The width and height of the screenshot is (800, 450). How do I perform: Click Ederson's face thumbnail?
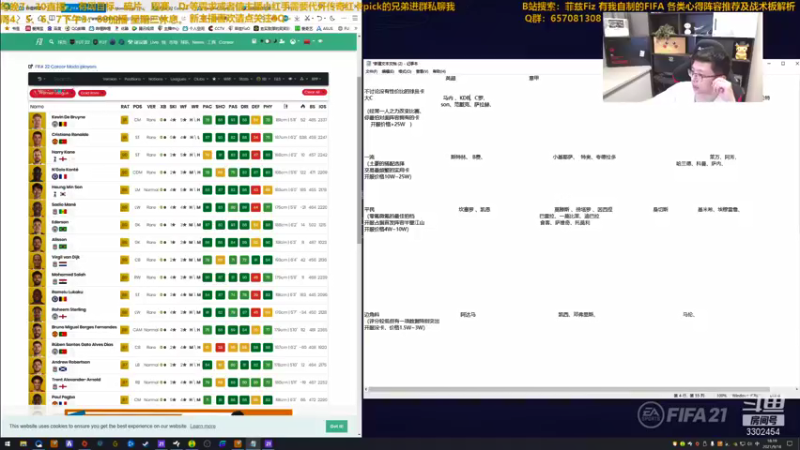[37, 226]
